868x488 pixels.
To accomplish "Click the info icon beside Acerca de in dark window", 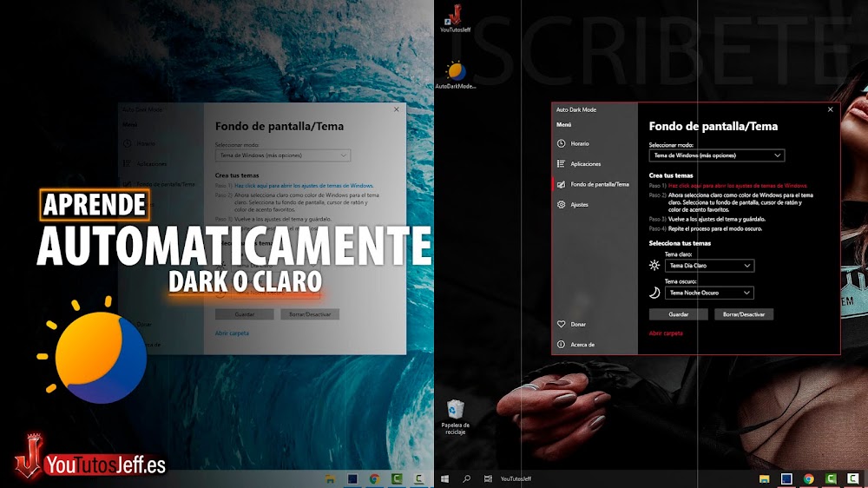I will pos(561,345).
